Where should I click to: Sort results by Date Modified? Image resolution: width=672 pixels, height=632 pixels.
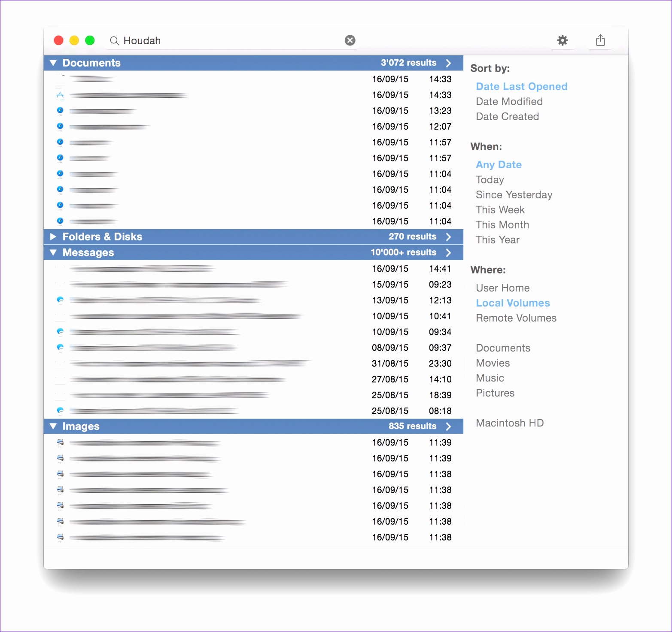509,102
